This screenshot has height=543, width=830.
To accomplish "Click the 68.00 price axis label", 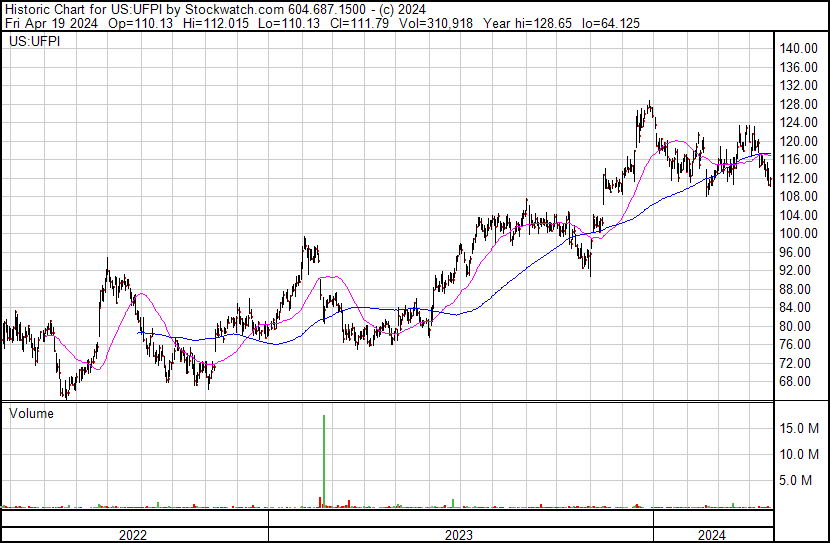I will pos(799,382).
